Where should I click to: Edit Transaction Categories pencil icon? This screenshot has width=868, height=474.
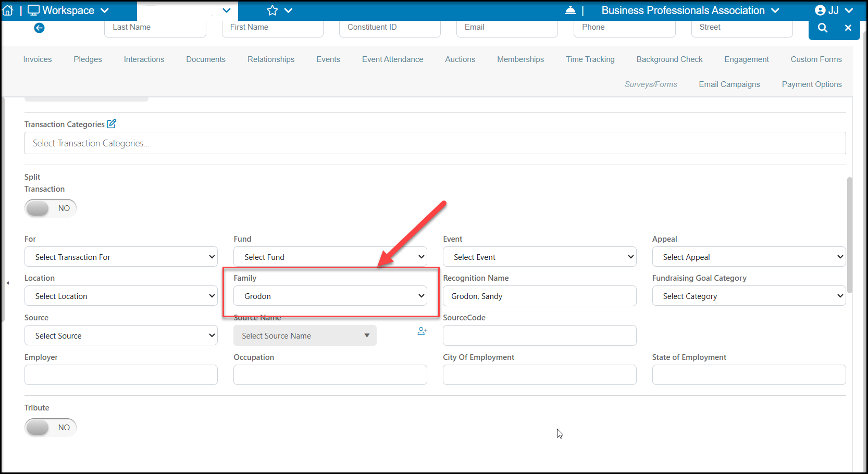pyautogui.click(x=111, y=123)
